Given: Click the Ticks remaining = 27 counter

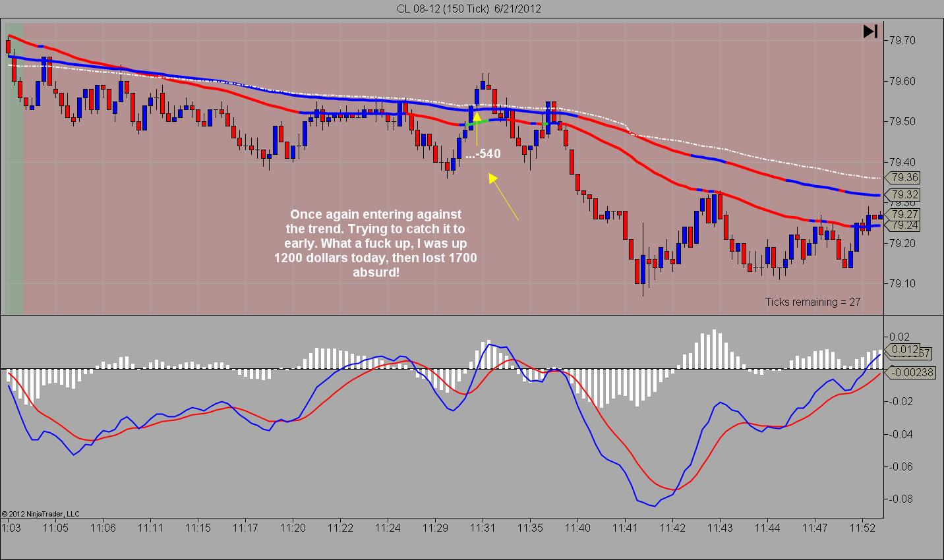Looking at the screenshot, I should (x=813, y=302).
